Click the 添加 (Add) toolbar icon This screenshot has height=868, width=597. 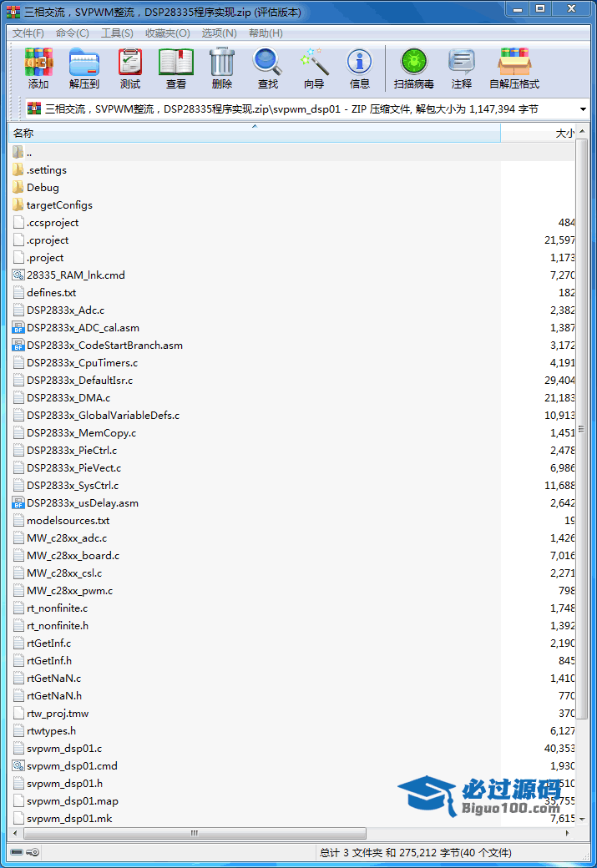click(38, 68)
